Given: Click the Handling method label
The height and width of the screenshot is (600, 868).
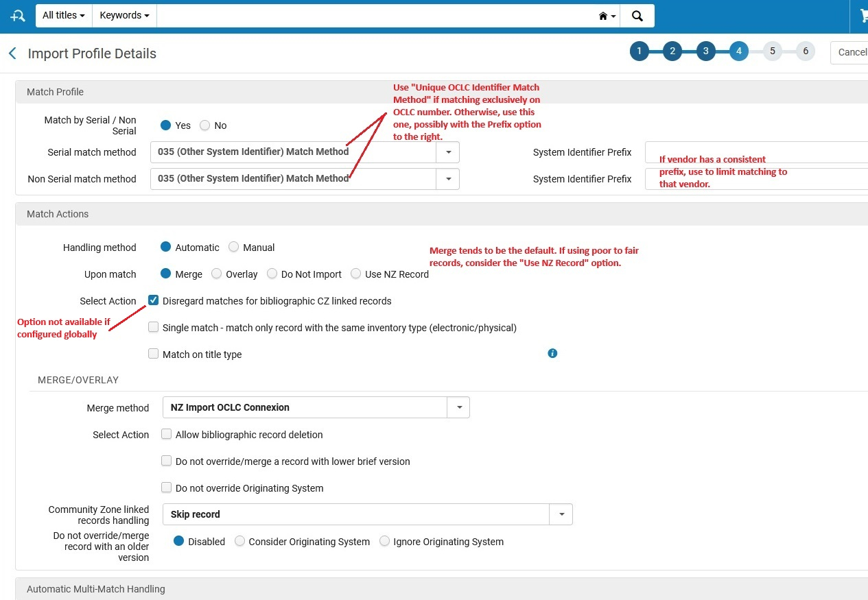Looking at the screenshot, I should click(99, 248).
